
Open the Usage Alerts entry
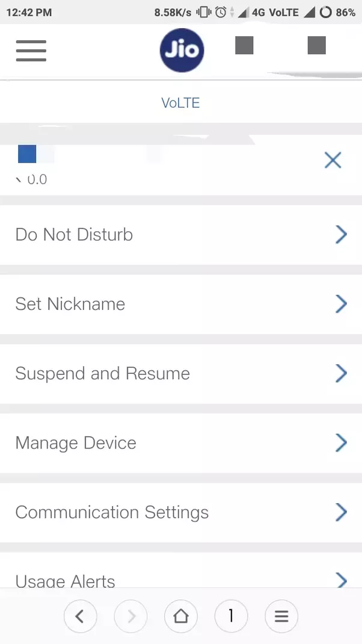pos(181,570)
